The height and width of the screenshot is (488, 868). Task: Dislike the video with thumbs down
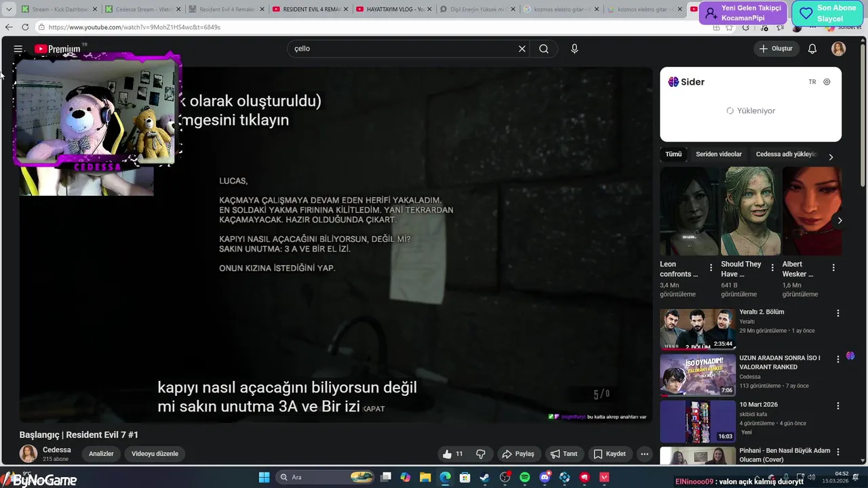[x=481, y=454]
